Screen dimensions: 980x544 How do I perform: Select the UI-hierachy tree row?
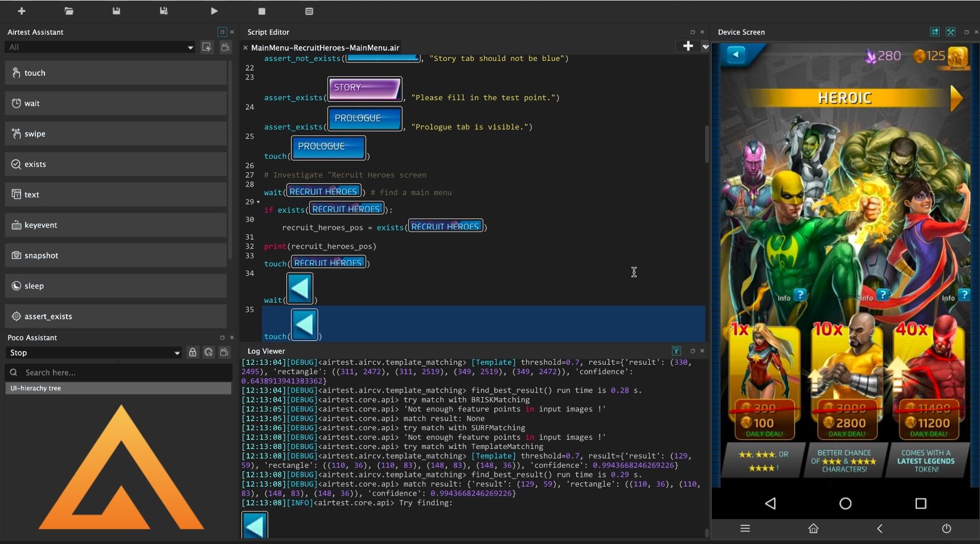pos(118,388)
